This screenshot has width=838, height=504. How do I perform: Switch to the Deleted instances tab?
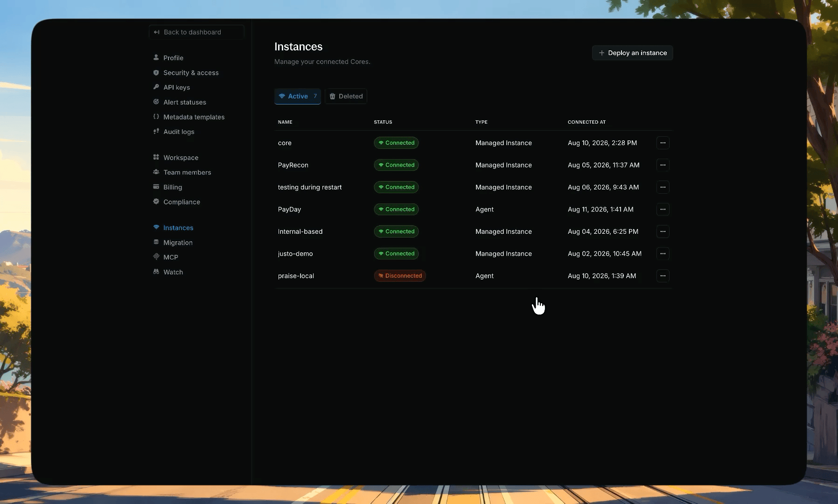[x=346, y=96]
